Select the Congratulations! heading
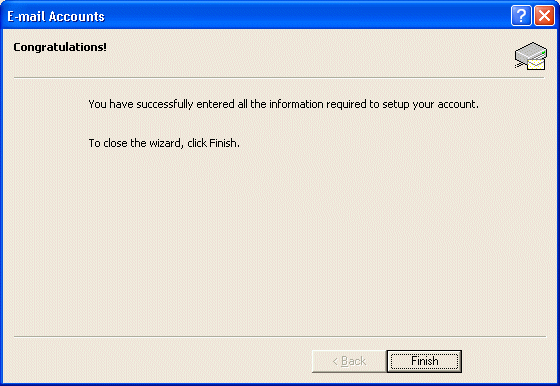Image resolution: width=560 pixels, height=386 pixels. [x=60, y=47]
